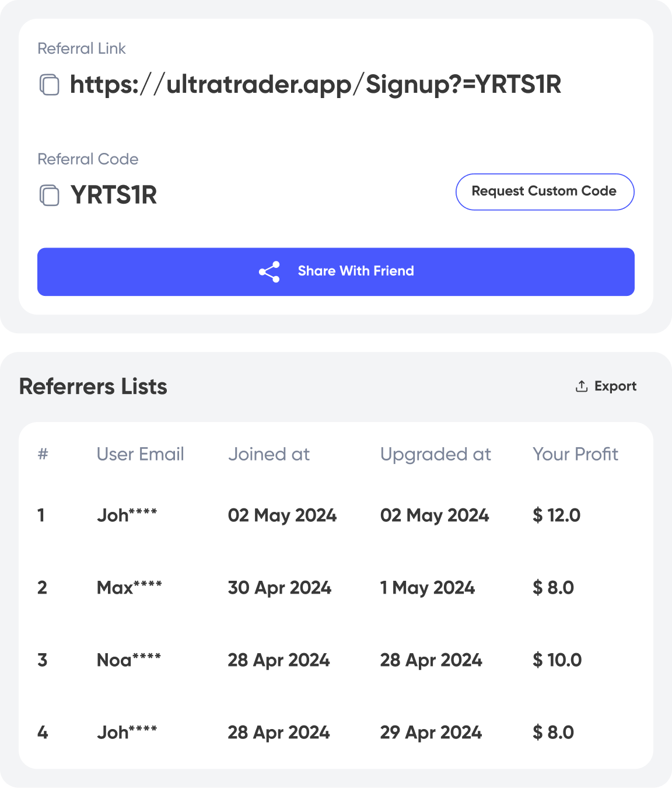672x788 pixels.
Task: Click the Joined at column header
Action: click(269, 454)
